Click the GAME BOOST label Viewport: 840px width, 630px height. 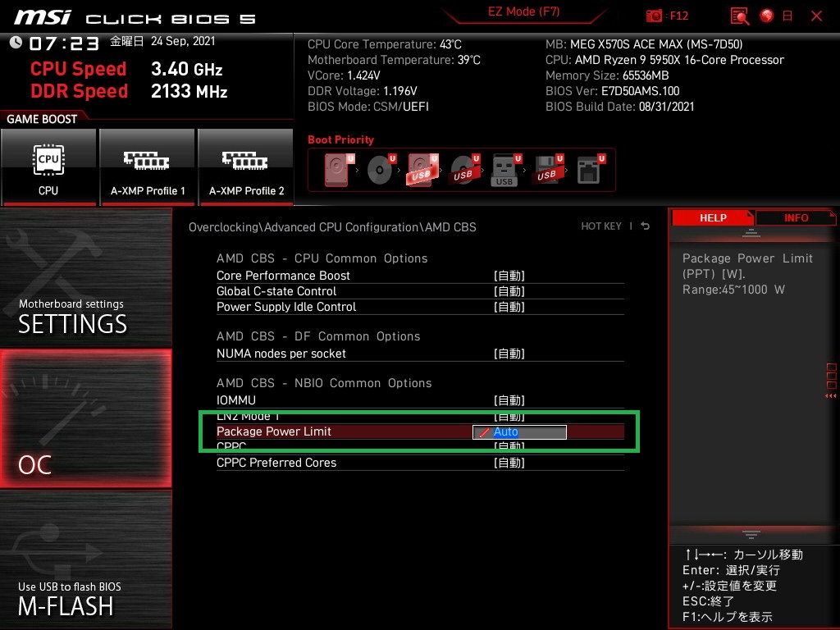[42, 119]
